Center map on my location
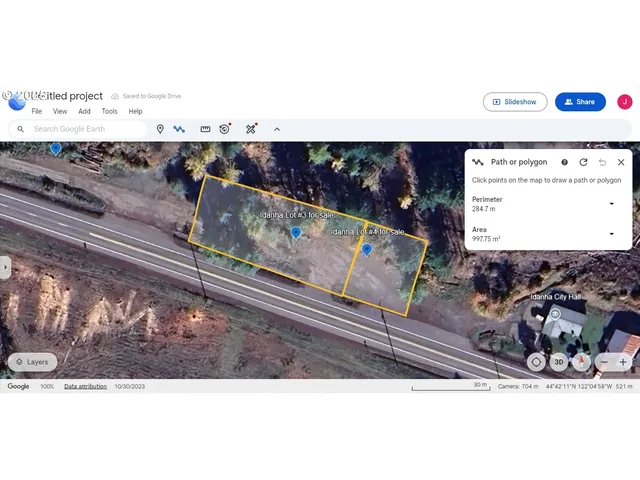Screen dimensions: 640x480 tap(537, 362)
